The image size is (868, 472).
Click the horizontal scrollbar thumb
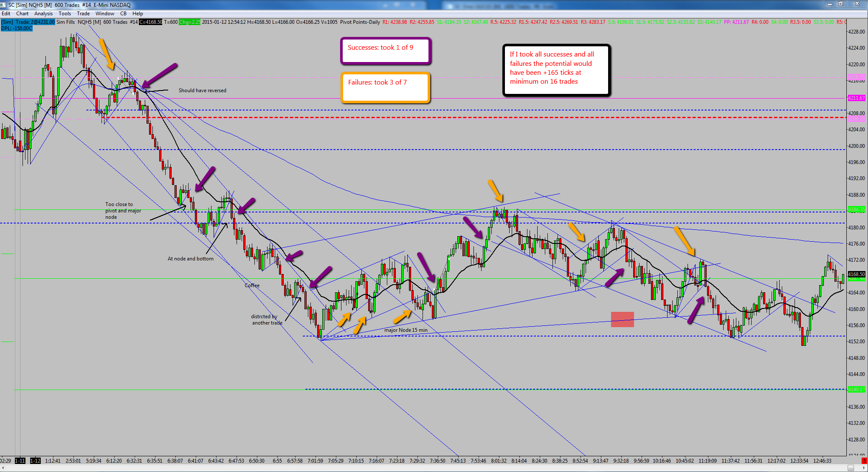click(851, 468)
